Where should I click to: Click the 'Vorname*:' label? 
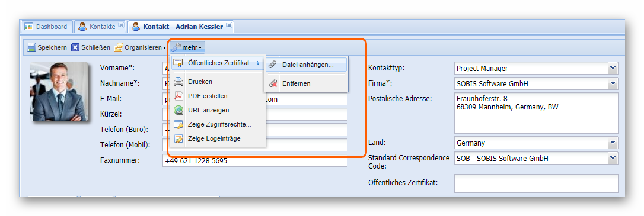pyautogui.click(x=117, y=68)
